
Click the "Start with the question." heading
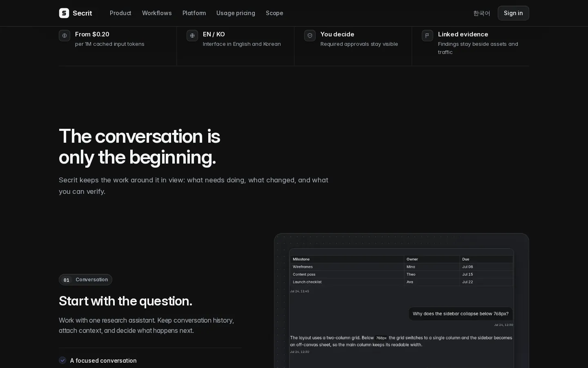(x=125, y=301)
